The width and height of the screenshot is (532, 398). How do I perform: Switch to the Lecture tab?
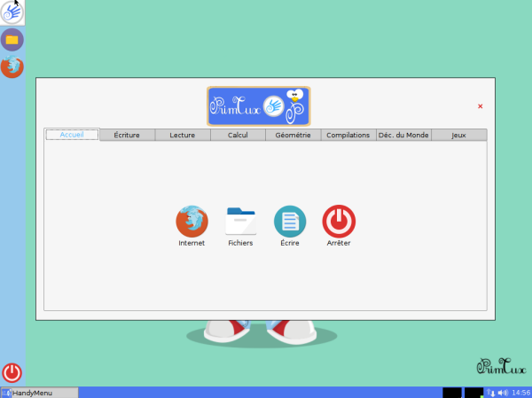click(x=183, y=135)
